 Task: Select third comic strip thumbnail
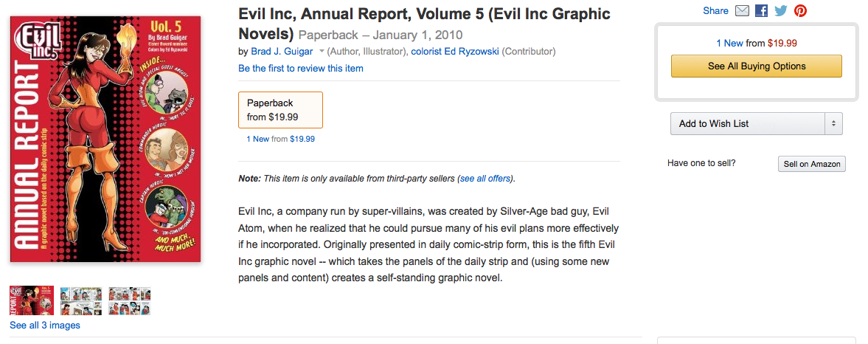click(130, 300)
